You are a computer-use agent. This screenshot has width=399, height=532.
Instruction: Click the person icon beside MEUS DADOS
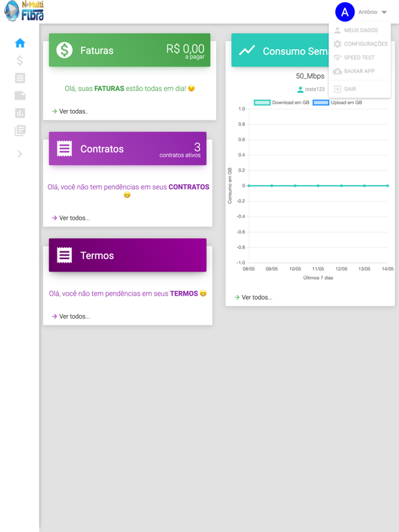pos(337,30)
